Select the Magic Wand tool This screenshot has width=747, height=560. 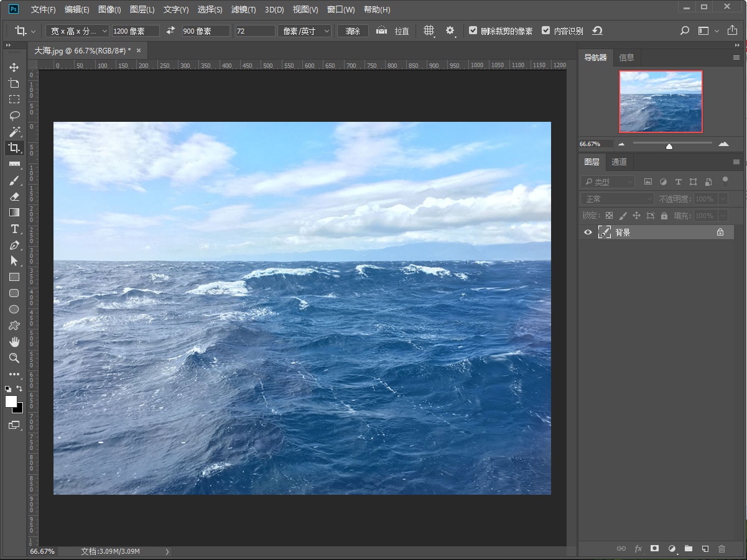14,132
